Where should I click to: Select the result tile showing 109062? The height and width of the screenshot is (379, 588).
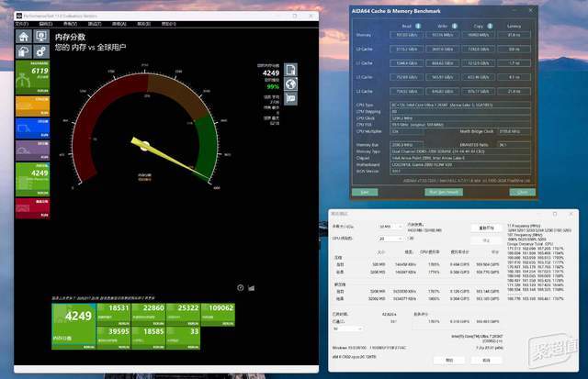pos(218,315)
